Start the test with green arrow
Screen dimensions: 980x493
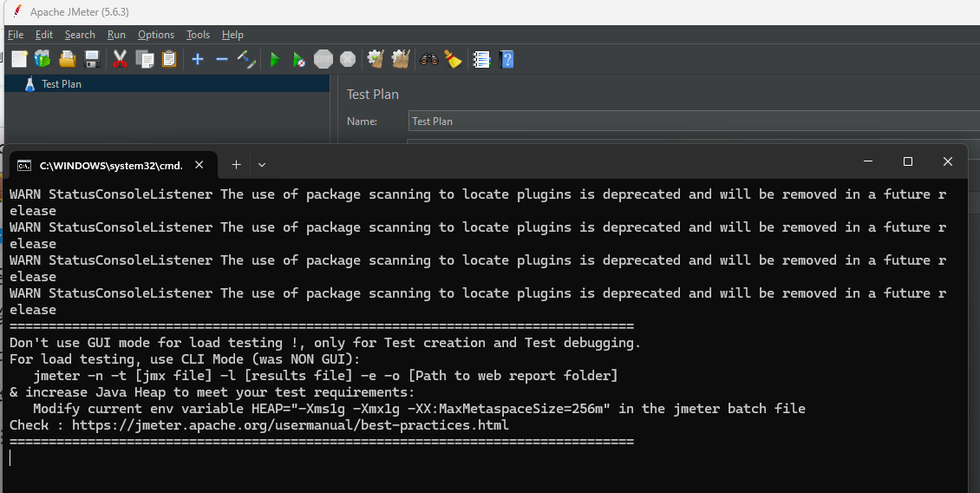(274, 59)
